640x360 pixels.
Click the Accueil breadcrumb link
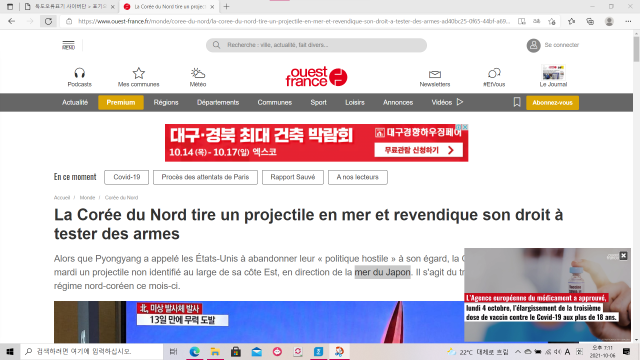[x=62, y=198]
